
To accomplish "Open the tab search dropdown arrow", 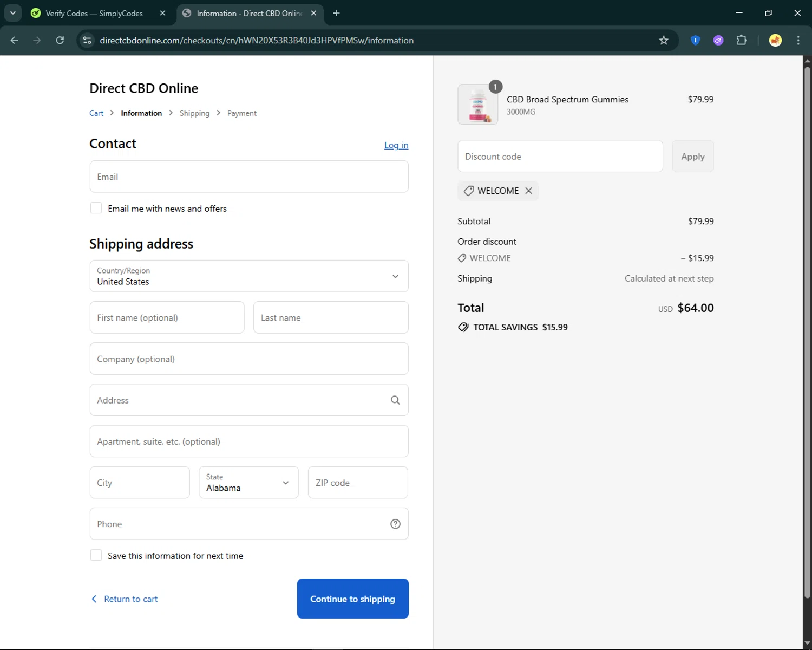I will [x=13, y=13].
